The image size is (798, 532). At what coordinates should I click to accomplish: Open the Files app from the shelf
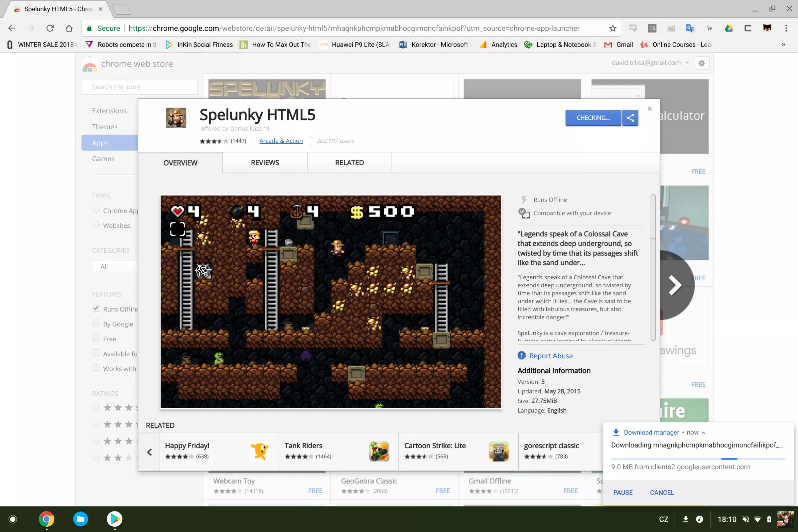tap(80, 519)
